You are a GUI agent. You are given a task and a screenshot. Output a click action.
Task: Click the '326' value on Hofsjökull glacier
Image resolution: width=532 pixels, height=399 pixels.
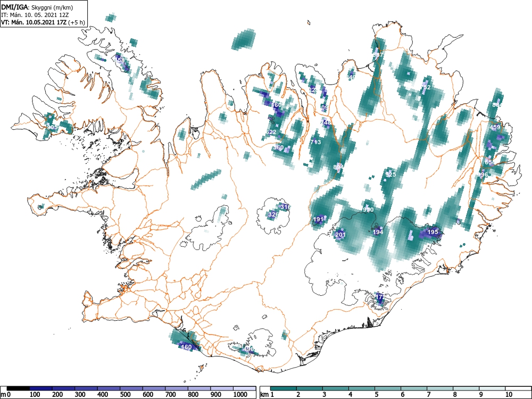[273, 214]
